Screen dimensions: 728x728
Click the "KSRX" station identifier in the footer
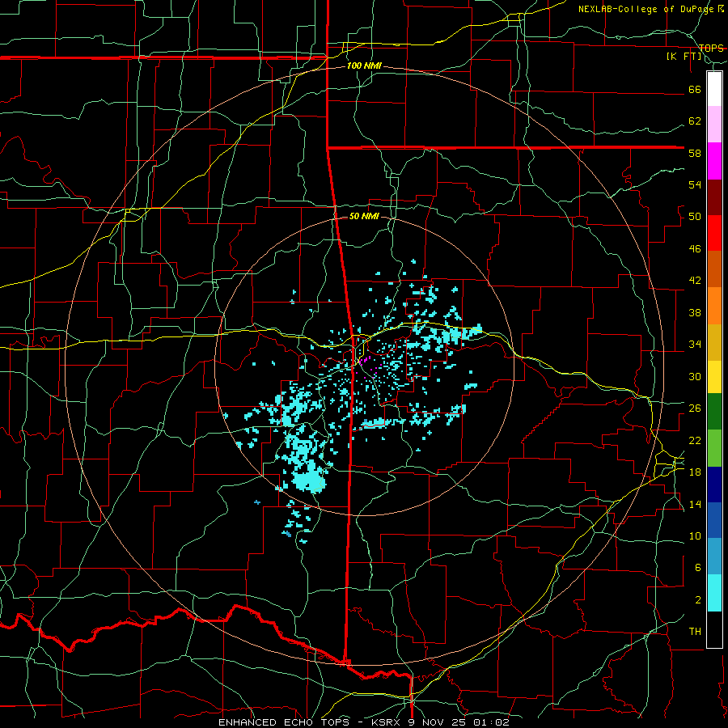387,722
